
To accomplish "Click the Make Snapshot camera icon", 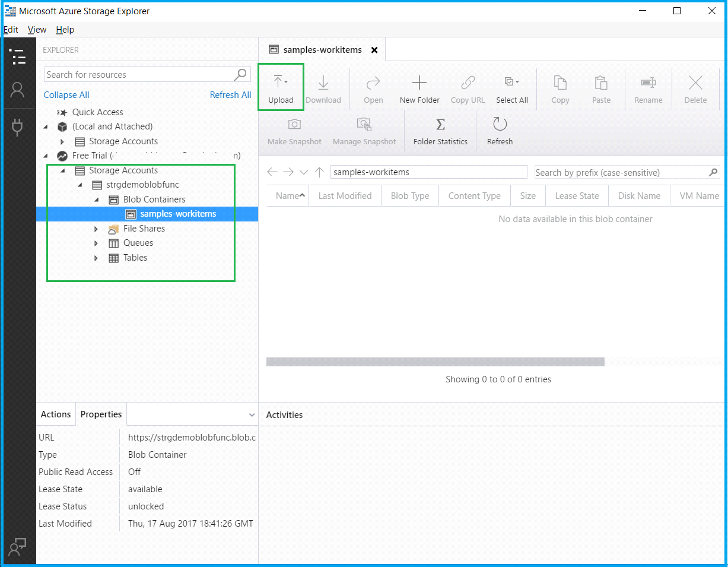I will point(294,124).
